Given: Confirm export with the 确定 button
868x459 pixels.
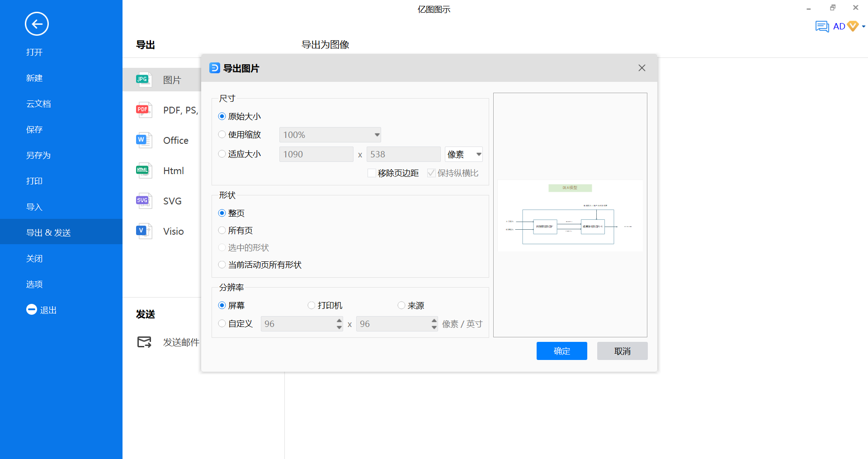Looking at the screenshot, I should click(562, 351).
